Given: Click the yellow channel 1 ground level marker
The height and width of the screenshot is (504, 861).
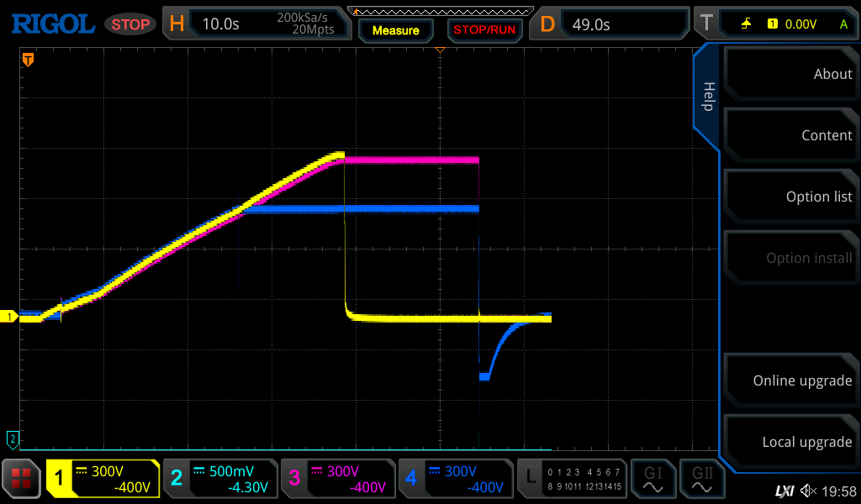Looking at the screenshot, I should point(11,317).
